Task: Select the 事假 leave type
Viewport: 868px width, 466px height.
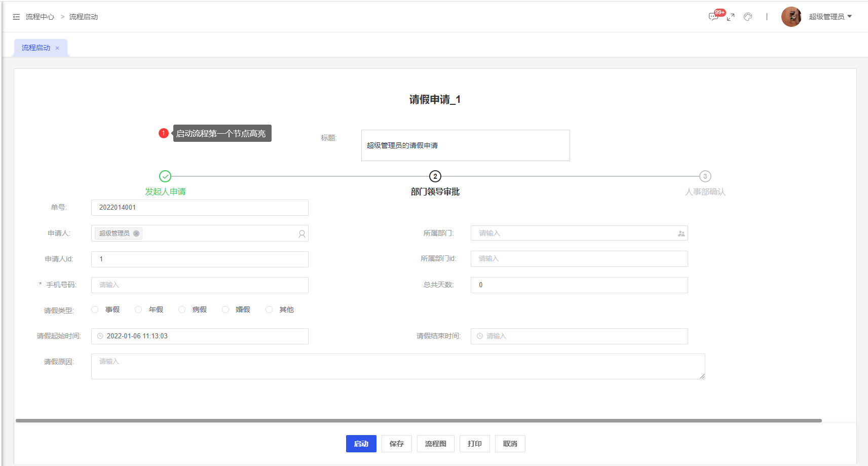Action: click(x=95, y=309)
